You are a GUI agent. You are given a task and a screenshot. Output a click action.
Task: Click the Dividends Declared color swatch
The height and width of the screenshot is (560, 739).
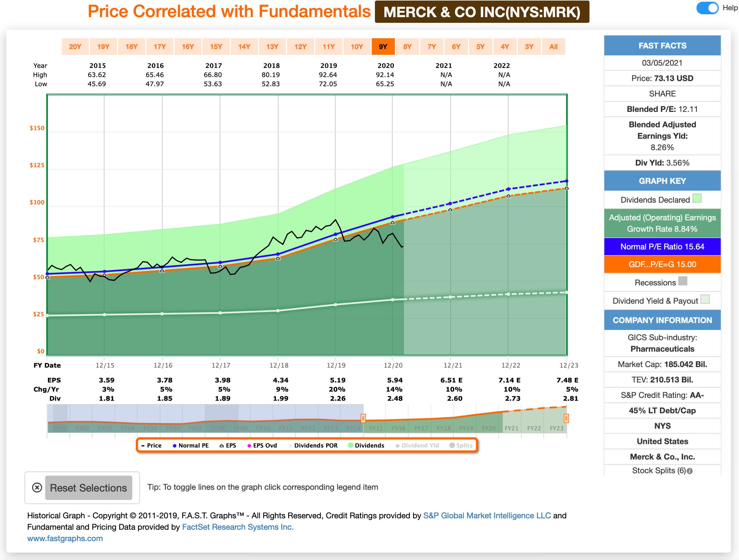697,198
